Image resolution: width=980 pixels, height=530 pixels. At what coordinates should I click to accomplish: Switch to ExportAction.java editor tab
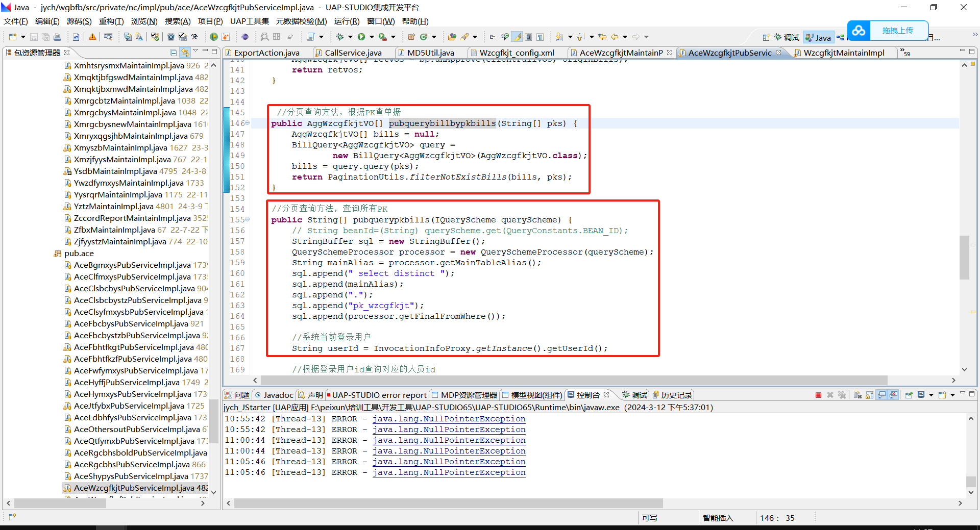(x=266, y=53)
